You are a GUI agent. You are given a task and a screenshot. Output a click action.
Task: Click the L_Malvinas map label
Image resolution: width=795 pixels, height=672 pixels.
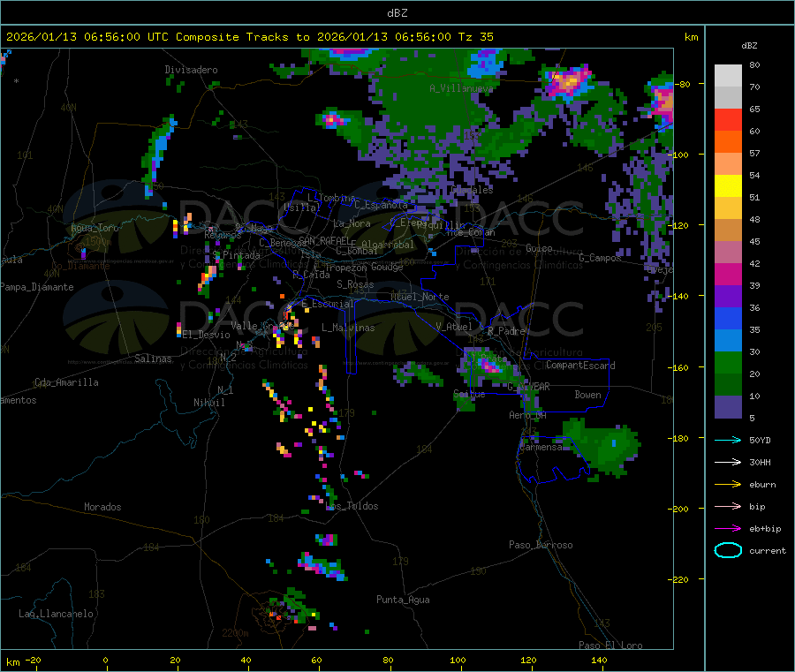pos(348,328)
